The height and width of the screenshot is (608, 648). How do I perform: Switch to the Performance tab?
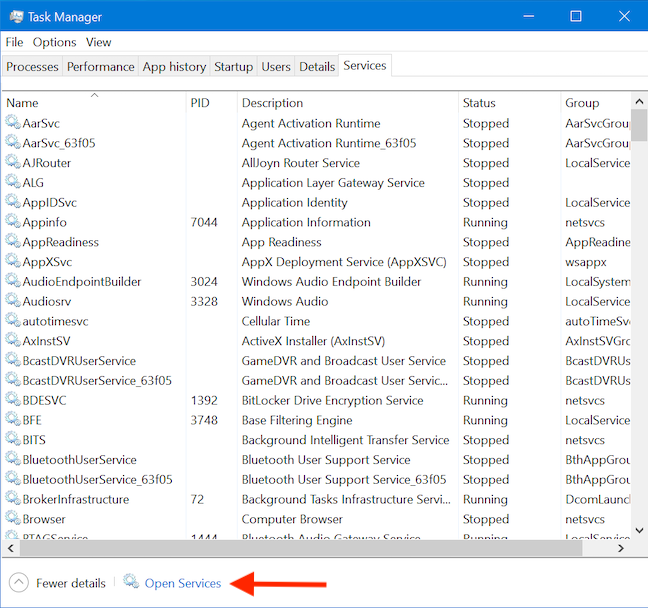pyautogui.click(x=100, y=67)
